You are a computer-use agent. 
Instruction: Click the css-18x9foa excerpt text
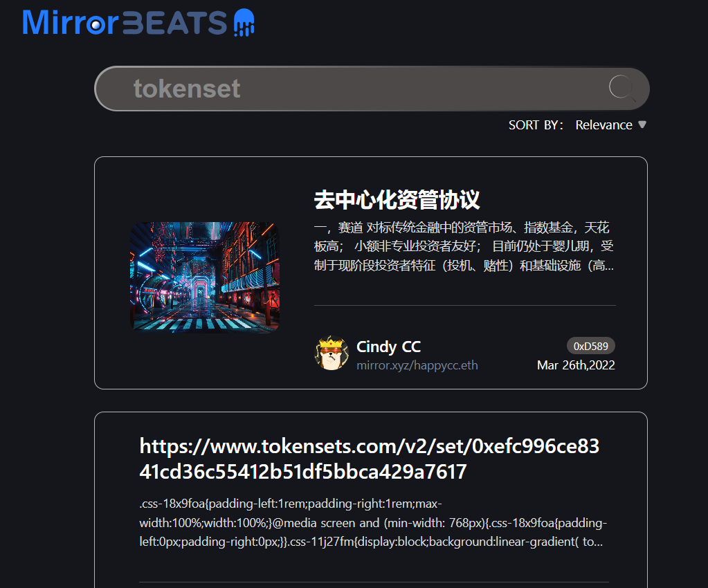[373, 522]
